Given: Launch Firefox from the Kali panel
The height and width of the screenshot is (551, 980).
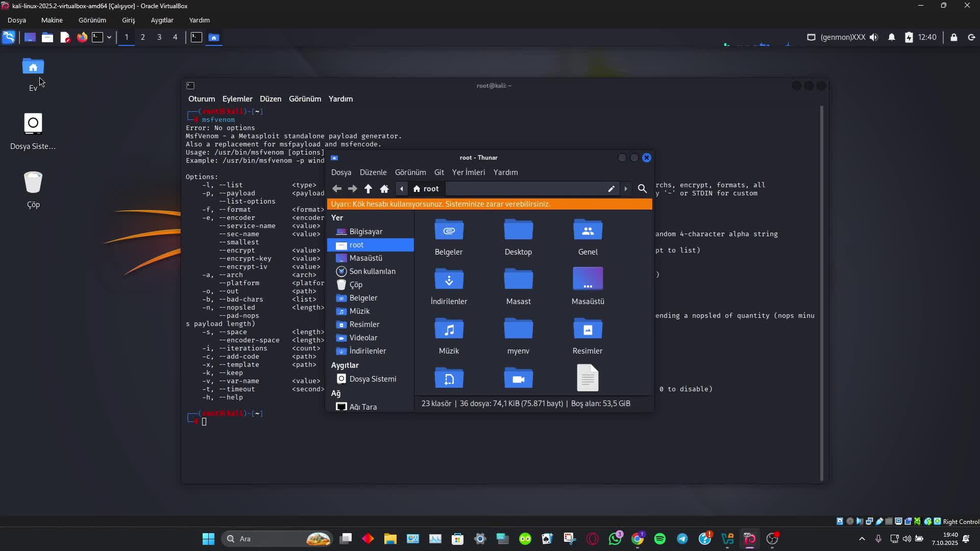Looking at the screenshot, I should [x=82, y=37].
